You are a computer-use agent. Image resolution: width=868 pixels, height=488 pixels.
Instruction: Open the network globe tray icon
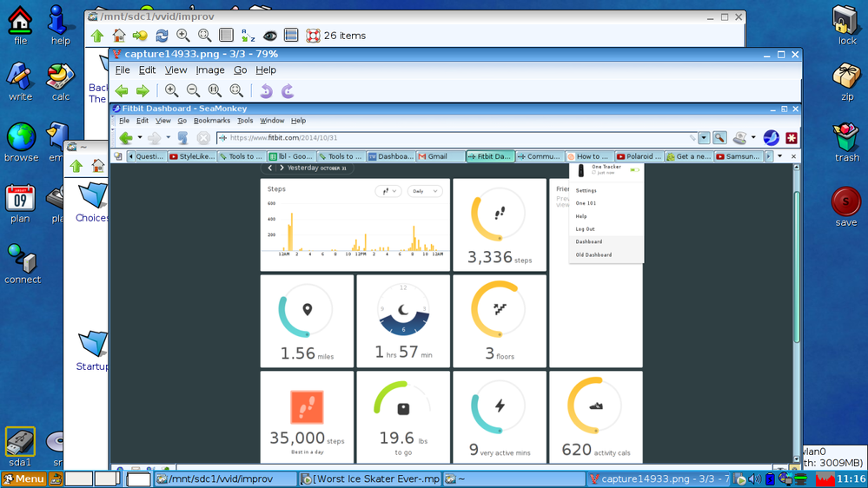point(785,479)
